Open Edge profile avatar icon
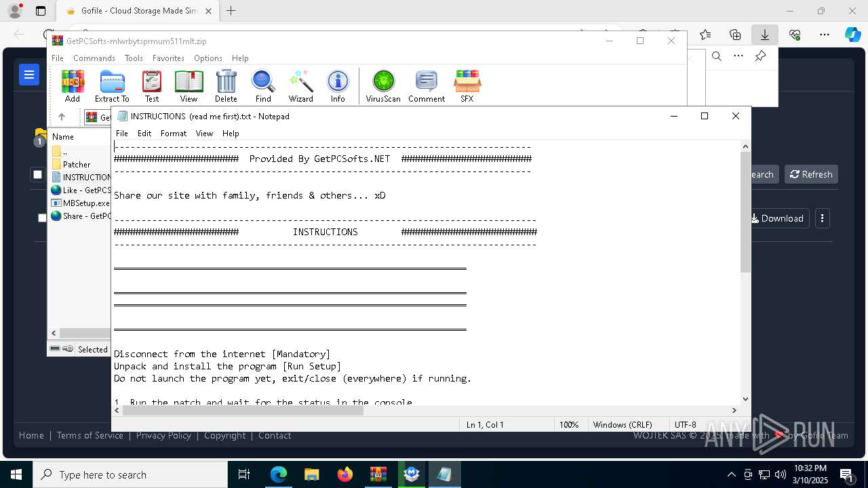The height and width of the screenshot is (488, 868). [x=14, y=11]
